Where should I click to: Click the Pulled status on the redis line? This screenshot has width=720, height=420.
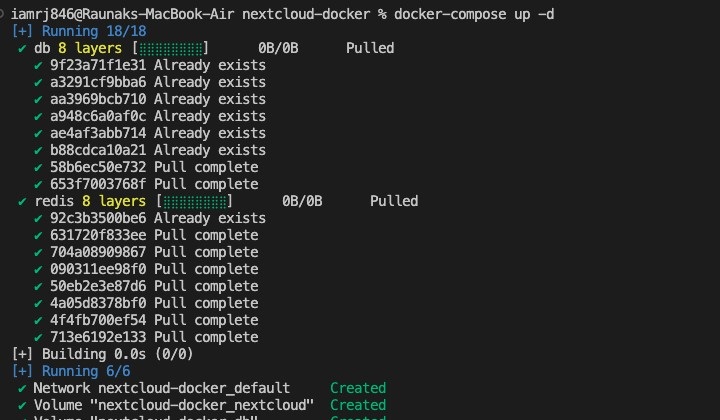pyautogui.click(x=394, y=201)
